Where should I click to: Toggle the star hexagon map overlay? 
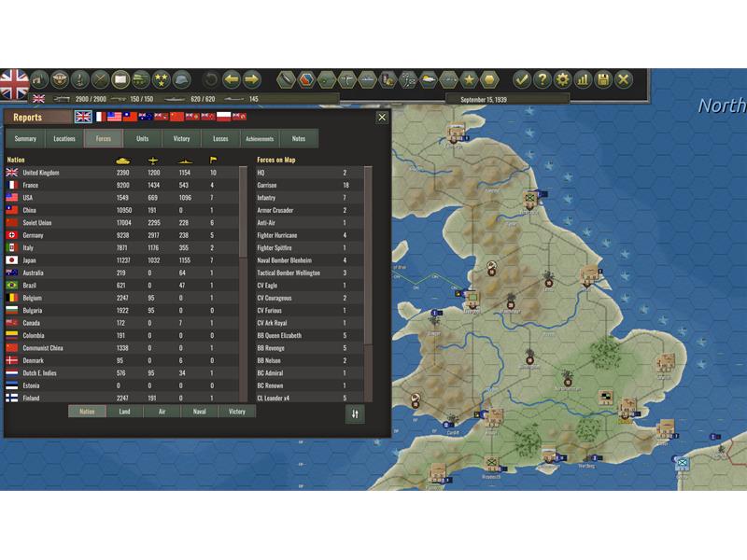click(x=469, y=79)
